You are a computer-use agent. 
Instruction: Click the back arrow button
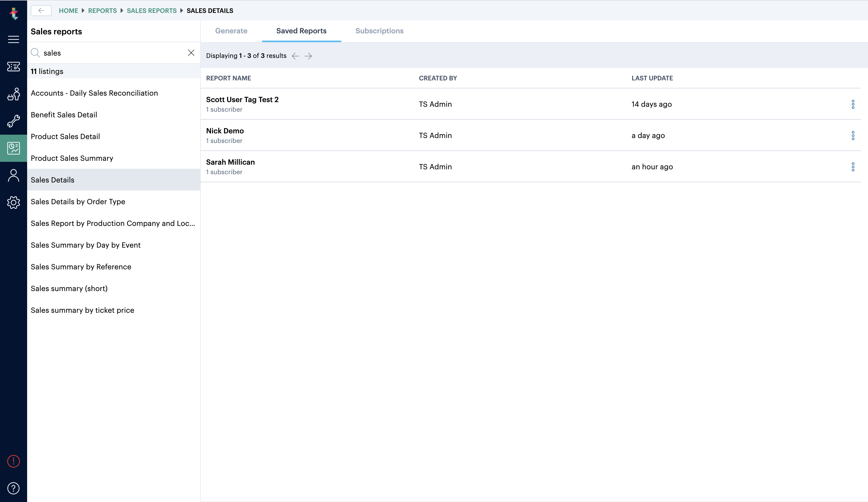[x=41, y=10]
